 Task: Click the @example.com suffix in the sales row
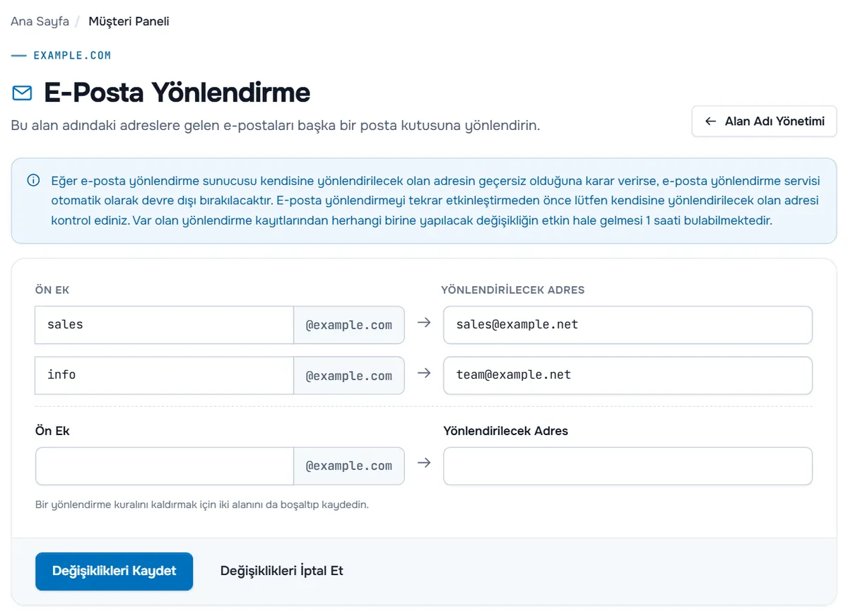pyautogui.click(x=349, y=325)
